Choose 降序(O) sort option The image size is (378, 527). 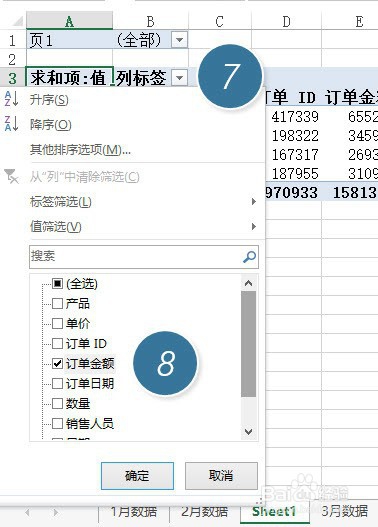[x=51, y=125]
